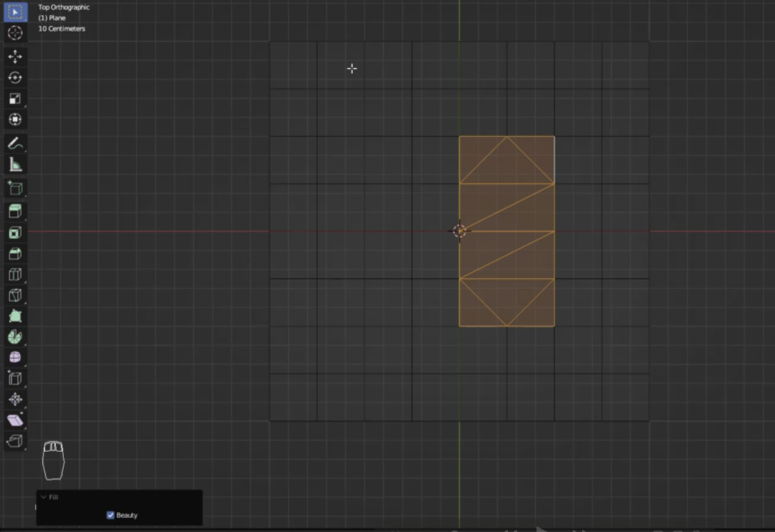This screenshot has width=775, height=532.
Task: Click the 3D cursor at mesh origin
Action: 459,231
